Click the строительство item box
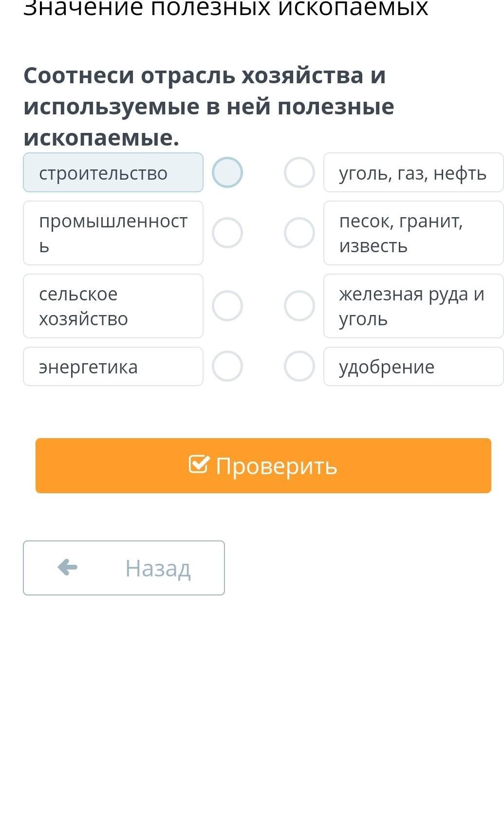This screenshot has width=504, height=834. 113,172
